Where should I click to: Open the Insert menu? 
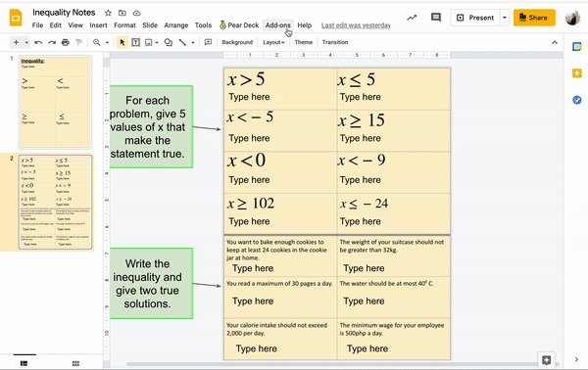(x=98, y=25)
